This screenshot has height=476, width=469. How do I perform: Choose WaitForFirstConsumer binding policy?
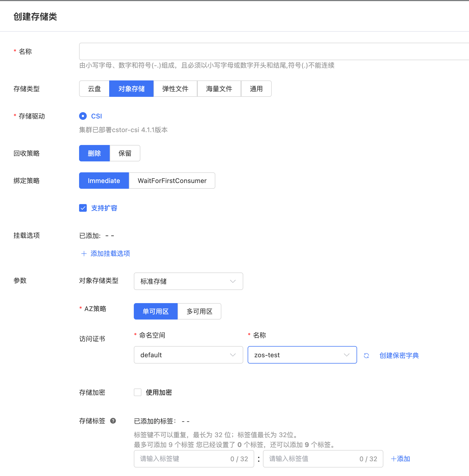click(x=172, y=181)
